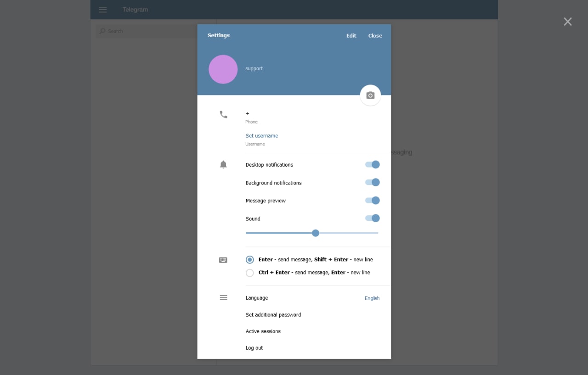Click the Language row label
The height and width of the screenshot is (375, 588).
[x=257, y=298]
